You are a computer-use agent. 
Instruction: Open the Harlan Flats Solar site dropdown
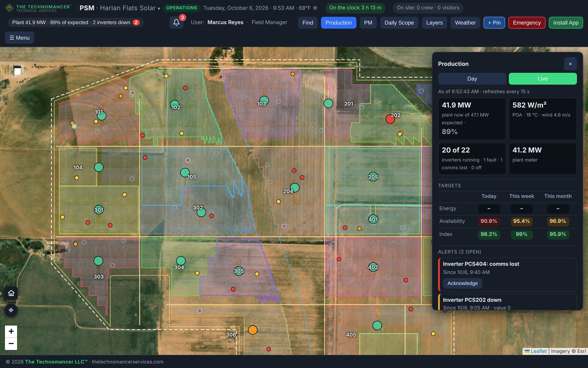click(x=130, y=8)
